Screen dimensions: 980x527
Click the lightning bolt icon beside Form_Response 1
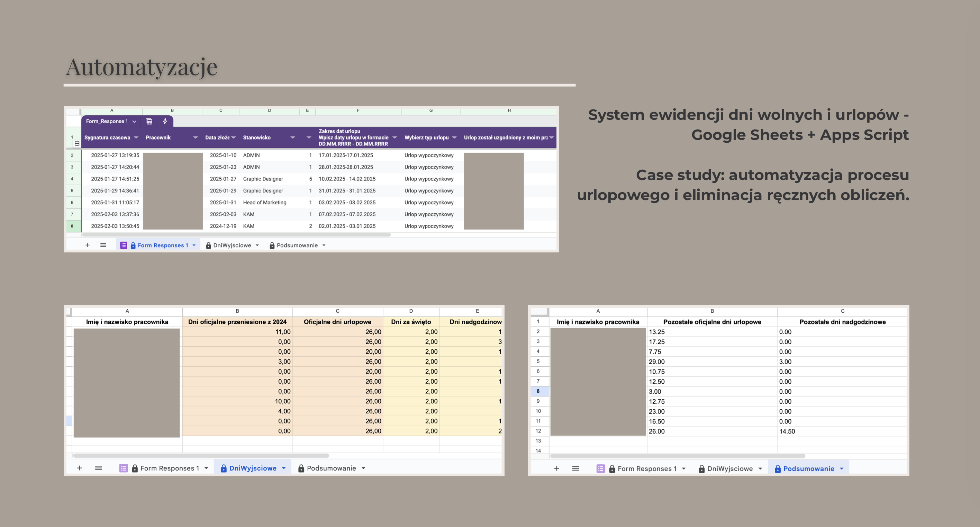[165, 122]
